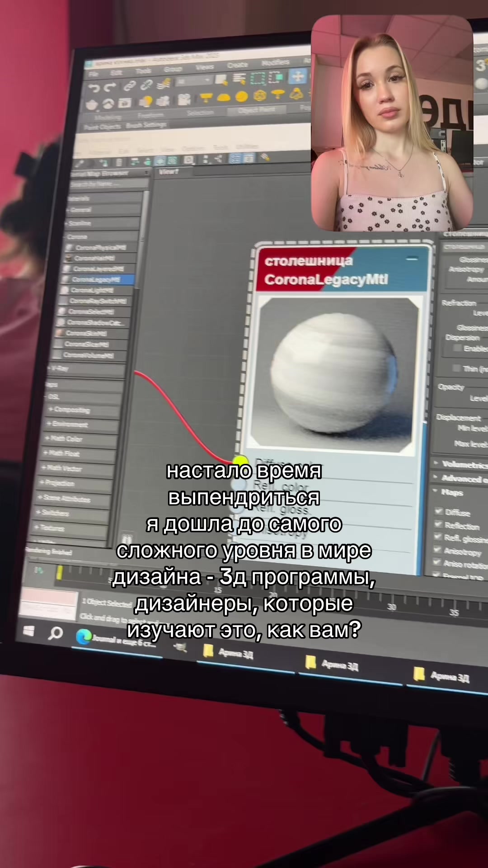Click the sphere material preview thumbnail
Image resolution: width=488 pixels, height=868 pixels.
[x=333, y=374]
